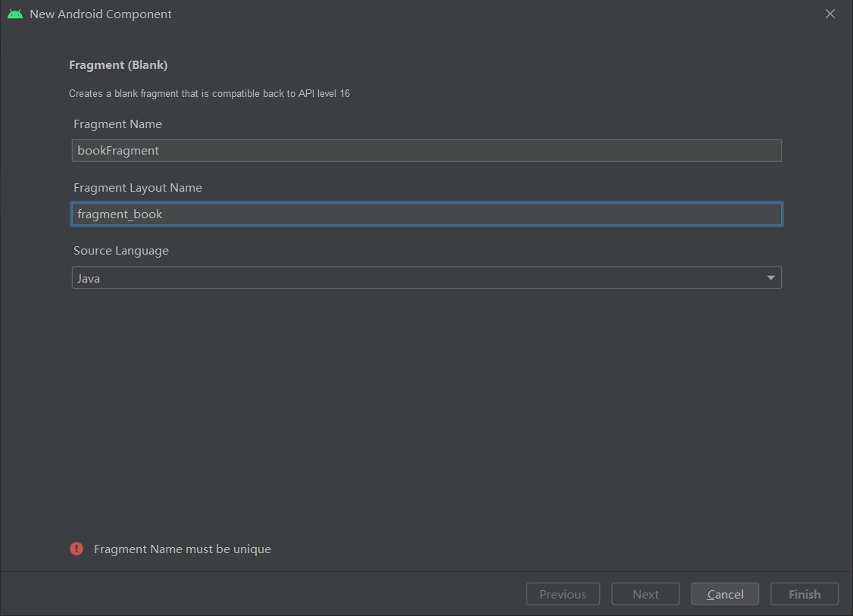Click the 'Source Language' label
This screenshot has height=616, width=853.
121,251
